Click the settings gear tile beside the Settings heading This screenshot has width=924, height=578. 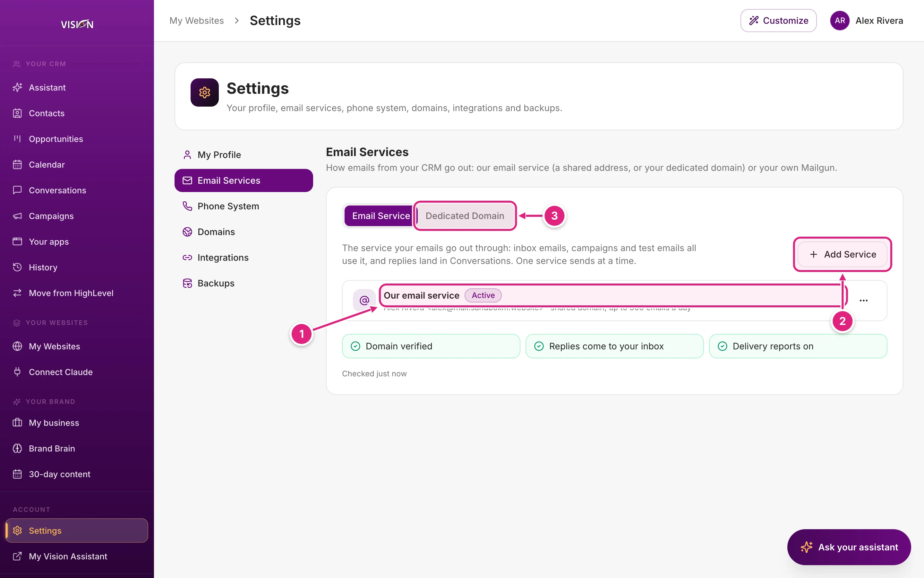tap(205, 92)
